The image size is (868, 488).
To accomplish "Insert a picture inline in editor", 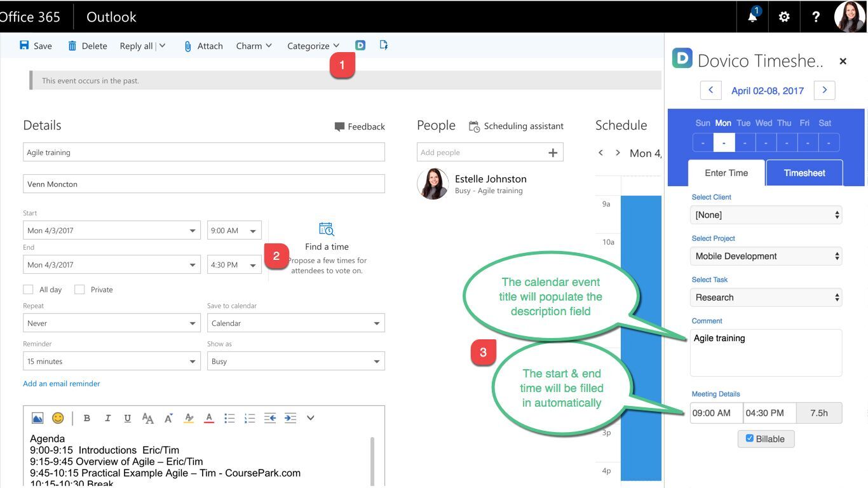I will coord(37,418).
